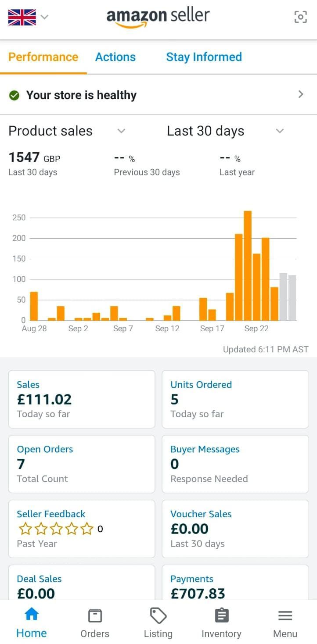Switch to the Actions tab
The height and width of the screenshot is (644, 317).
point(115,57)
